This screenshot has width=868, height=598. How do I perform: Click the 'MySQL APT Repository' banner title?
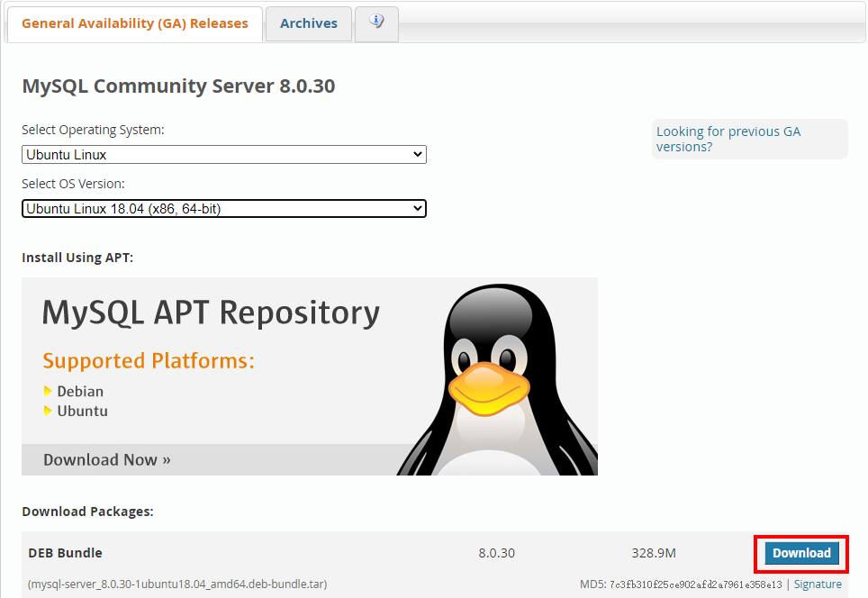[211, 313]
